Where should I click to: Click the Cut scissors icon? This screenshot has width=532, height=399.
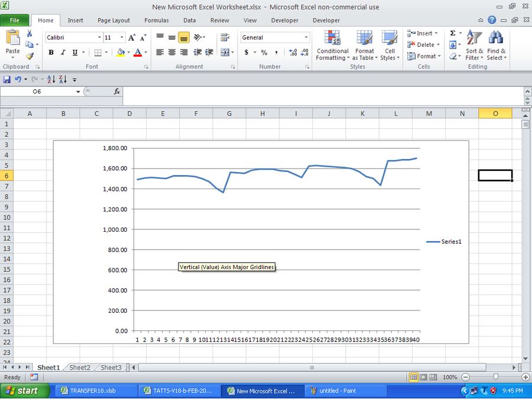click(29, 34)
